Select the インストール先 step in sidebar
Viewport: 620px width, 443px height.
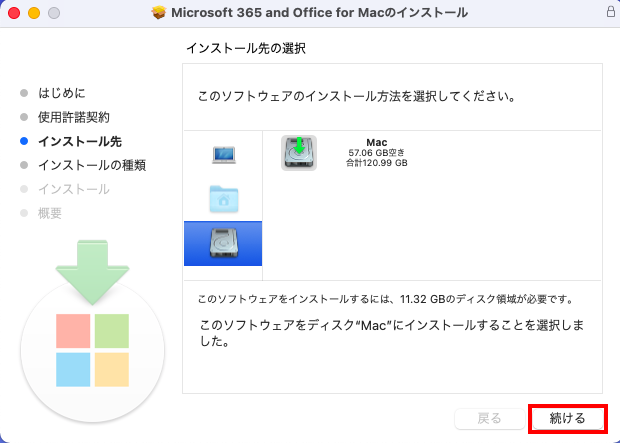[79, 141]
